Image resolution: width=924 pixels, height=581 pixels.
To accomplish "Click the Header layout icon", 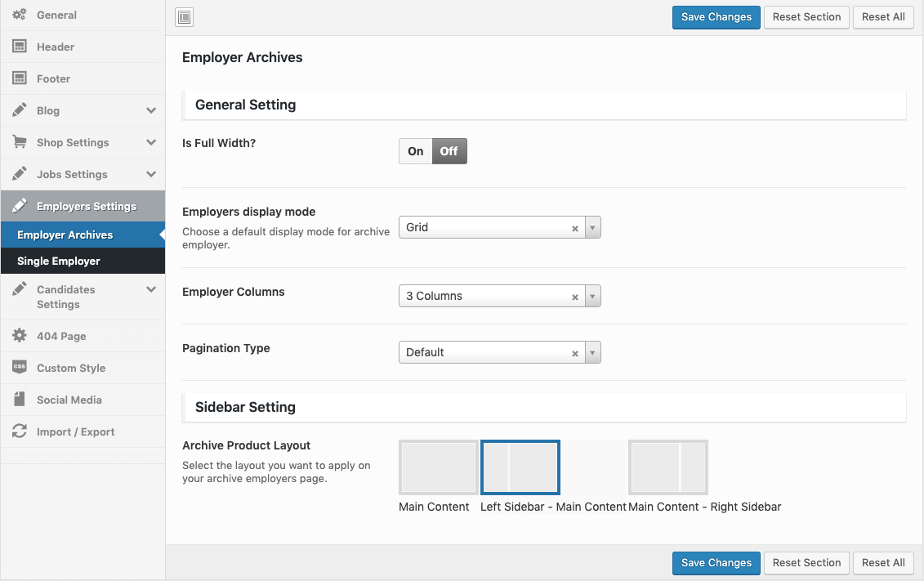I will [20, 47].
